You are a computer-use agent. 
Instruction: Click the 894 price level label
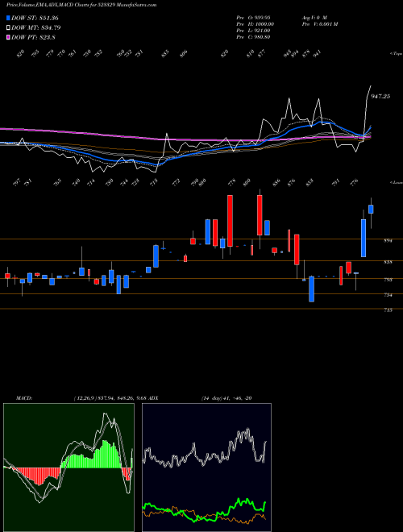coord(388,241)
